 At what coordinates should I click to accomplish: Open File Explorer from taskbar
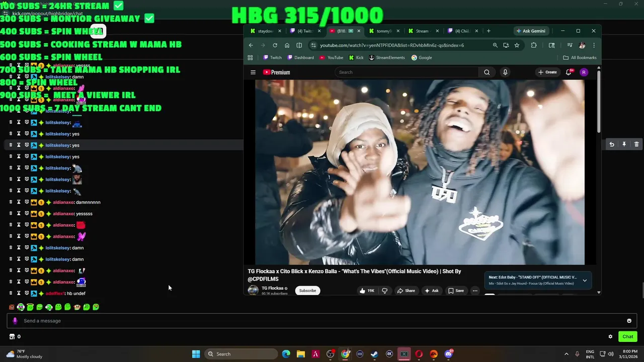(x=300, y=354)
